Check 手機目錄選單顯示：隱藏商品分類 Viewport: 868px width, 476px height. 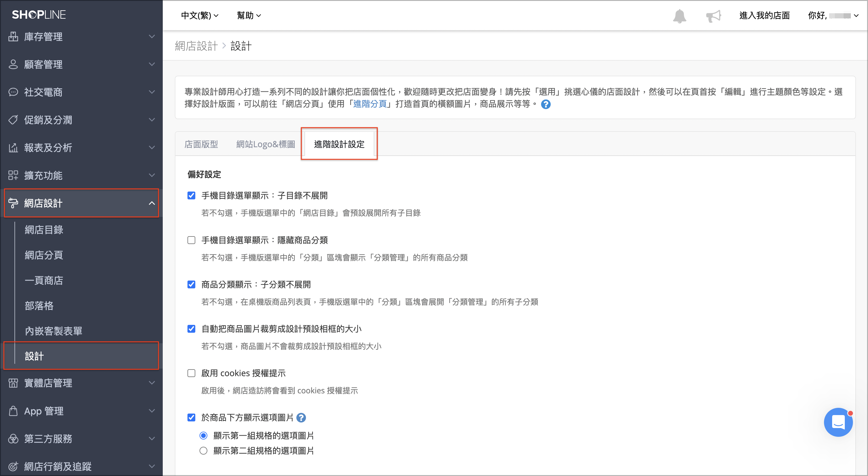pyautogui.click(x=191, y=240)
